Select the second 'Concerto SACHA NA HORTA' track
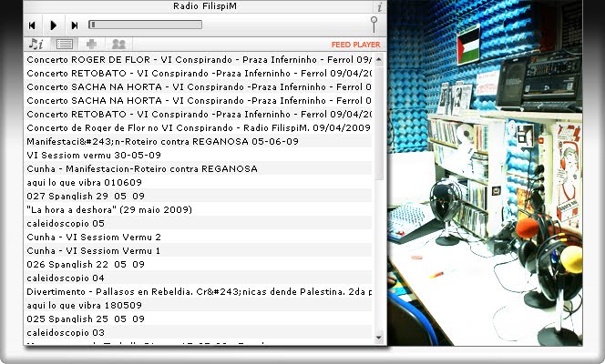The height and width of the screenshot is (364, 605). tap(199, 100)
